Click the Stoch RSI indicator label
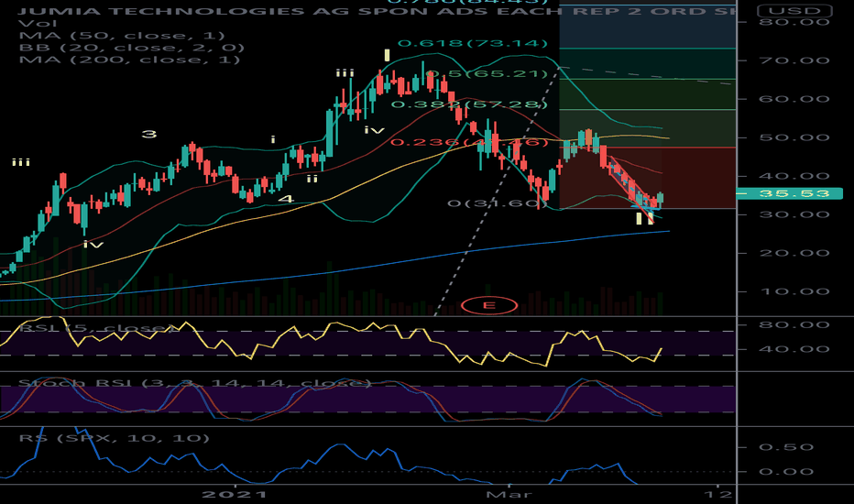Screen dimensions: 854x504 pos(194,383)
